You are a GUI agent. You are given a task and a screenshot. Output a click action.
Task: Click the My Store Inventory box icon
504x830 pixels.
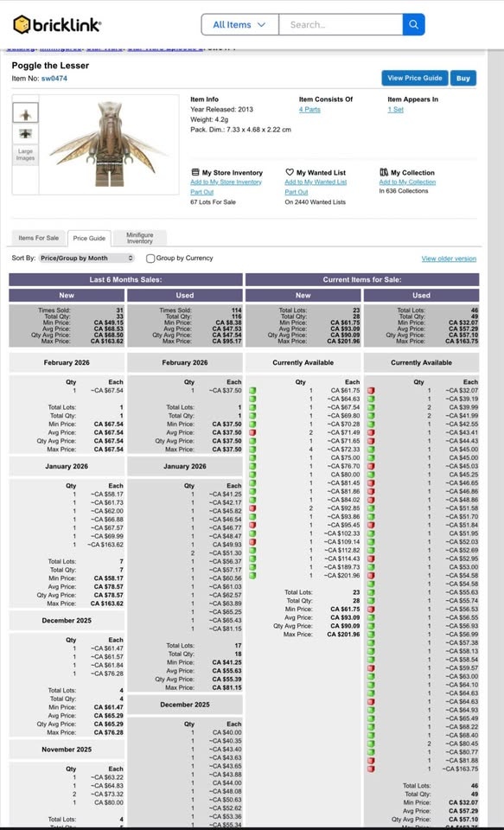(x=195, y=172)
